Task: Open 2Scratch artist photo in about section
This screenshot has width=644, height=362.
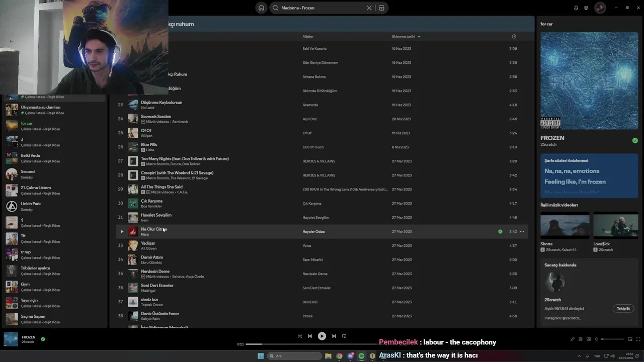Action: [555, 283]
